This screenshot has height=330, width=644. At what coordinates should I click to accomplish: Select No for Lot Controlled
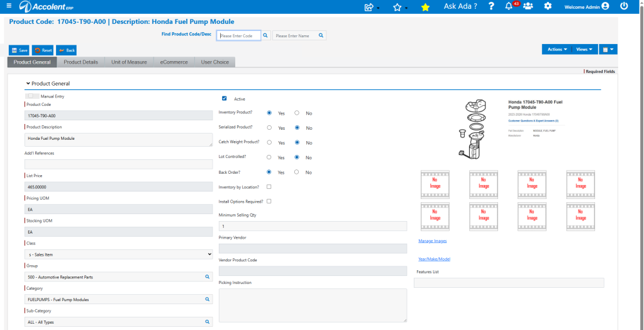[297, 157]
